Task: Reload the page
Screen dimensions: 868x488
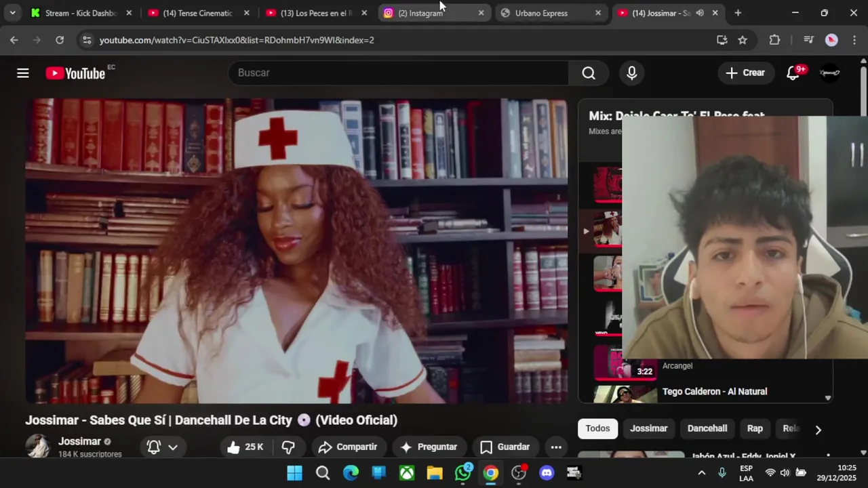Action: click(x=60, y=40)
